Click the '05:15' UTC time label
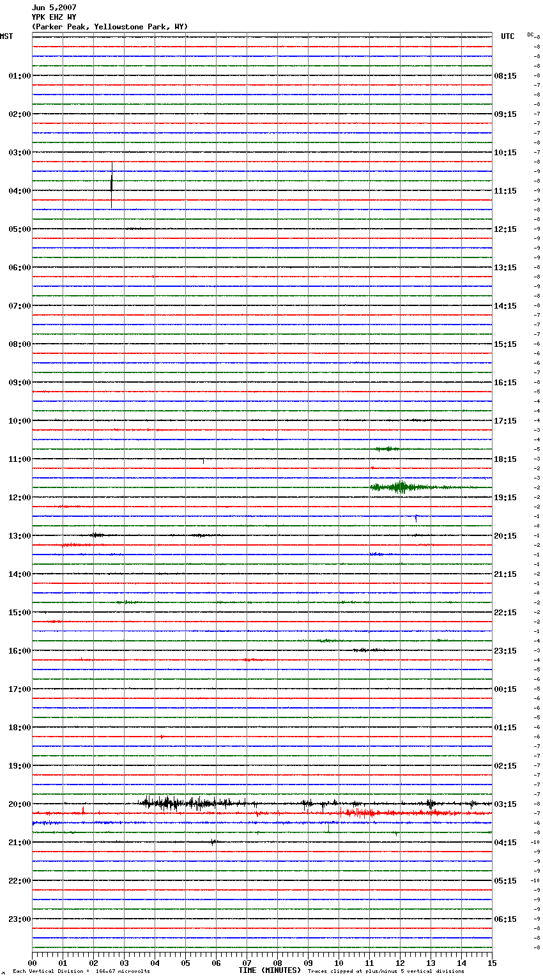This screenshot has width=543, height=980. click(506, 881)
